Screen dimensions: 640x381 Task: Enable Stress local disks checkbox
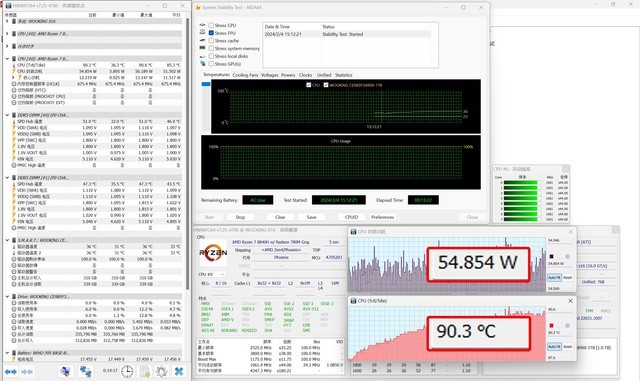tap(211, 56)
